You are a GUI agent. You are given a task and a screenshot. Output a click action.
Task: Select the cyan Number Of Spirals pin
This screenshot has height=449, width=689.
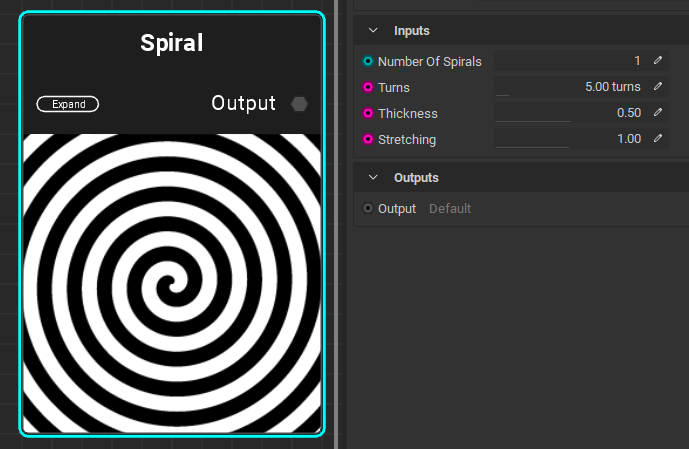tap(368, 62)
